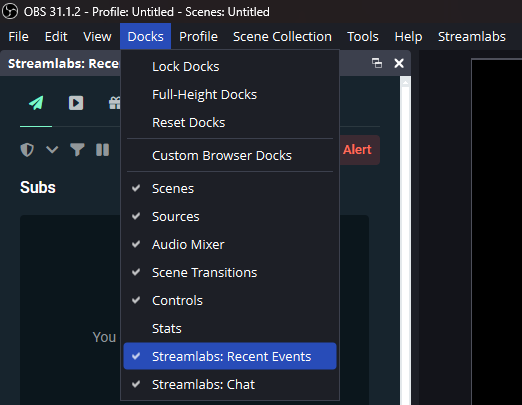Open the Tools menu

click(363, 37)
